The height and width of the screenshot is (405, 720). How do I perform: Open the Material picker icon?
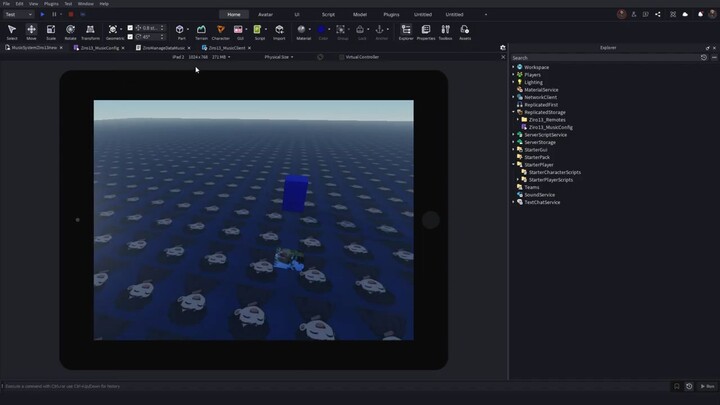click(301, 30)
